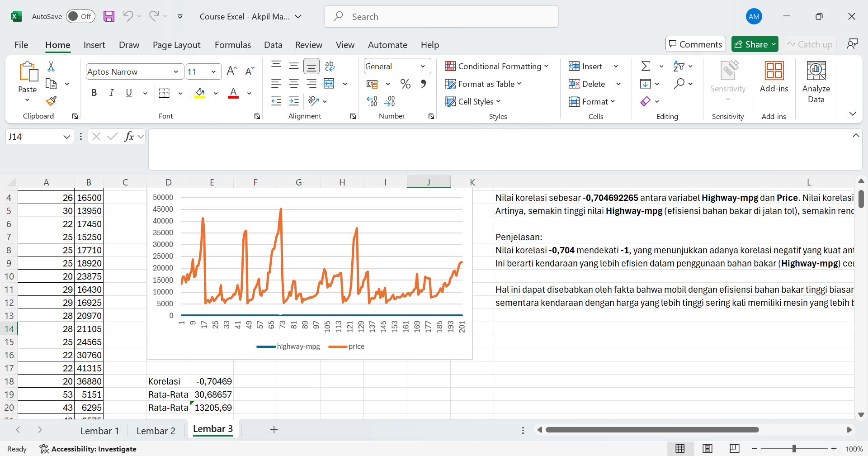This screenshot has height=456, width=868.
Task: Expand the formula bar chevron
Action: pos(856,135)
